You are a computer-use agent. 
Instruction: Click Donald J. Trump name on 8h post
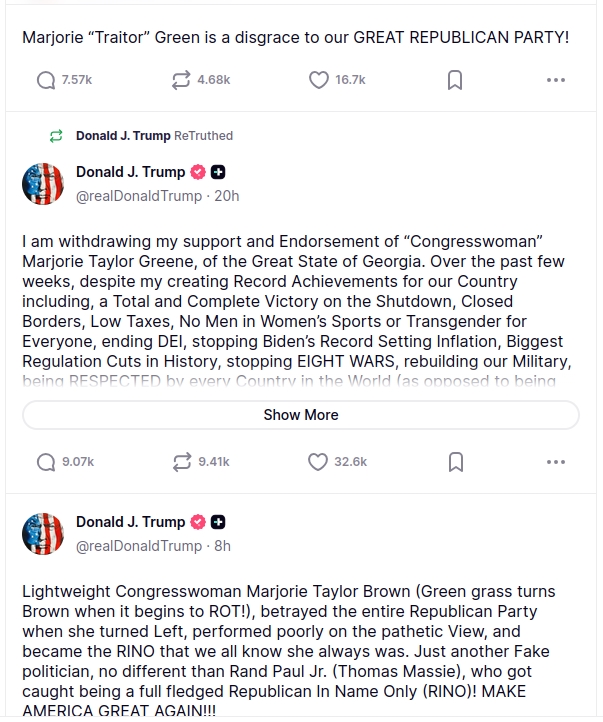(130, 522)
